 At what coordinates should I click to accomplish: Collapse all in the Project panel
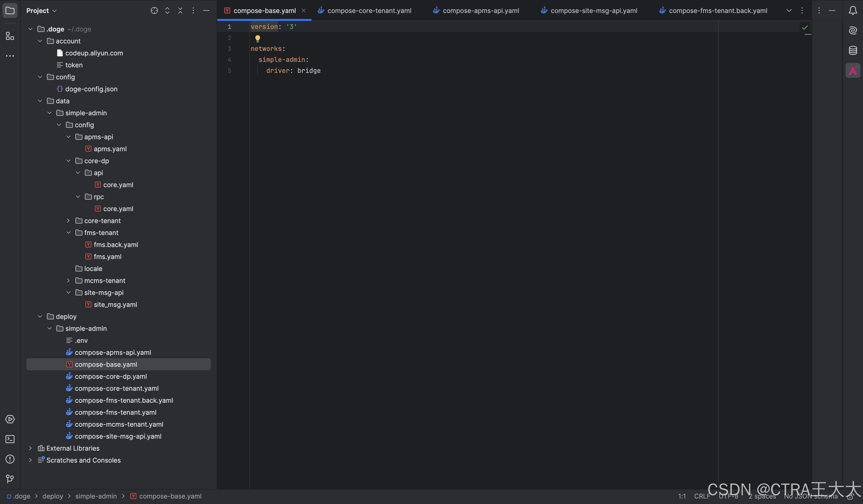pos(180,11)
